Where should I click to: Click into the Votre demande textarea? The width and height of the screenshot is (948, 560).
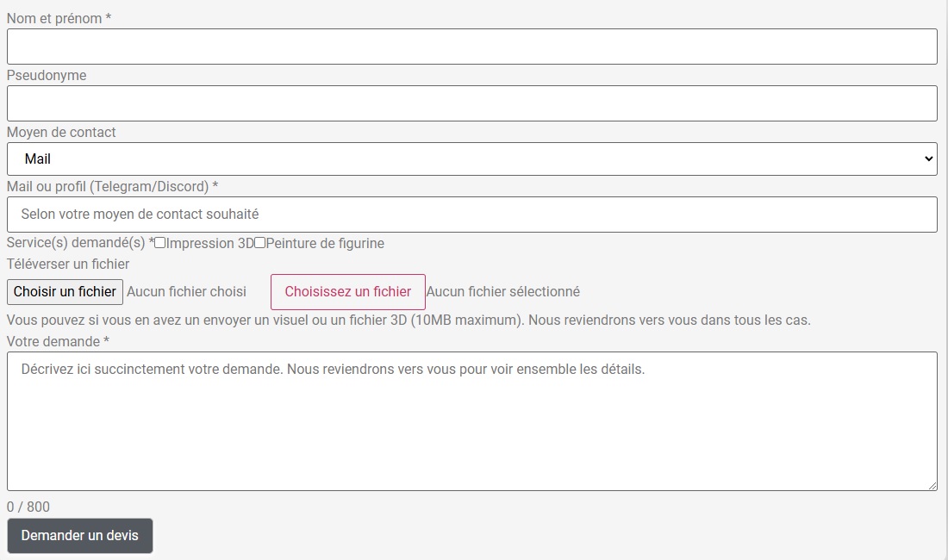click(x=471, y=421)
